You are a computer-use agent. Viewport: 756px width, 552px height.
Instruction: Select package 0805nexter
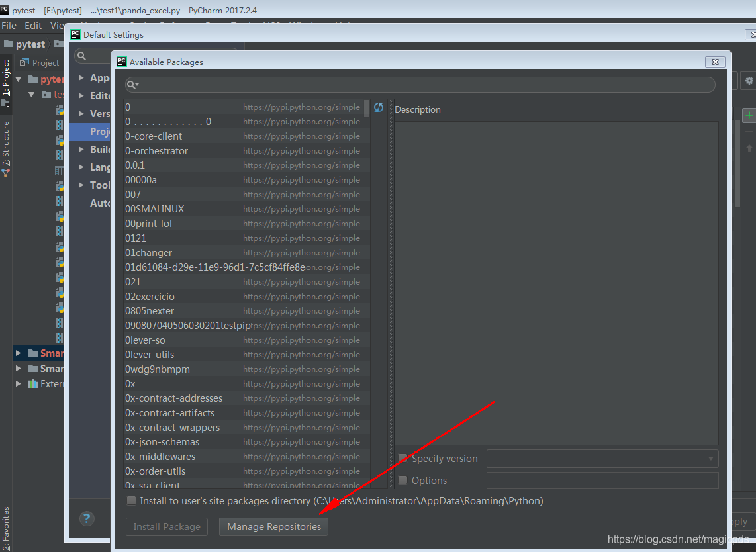coord(246,311)
